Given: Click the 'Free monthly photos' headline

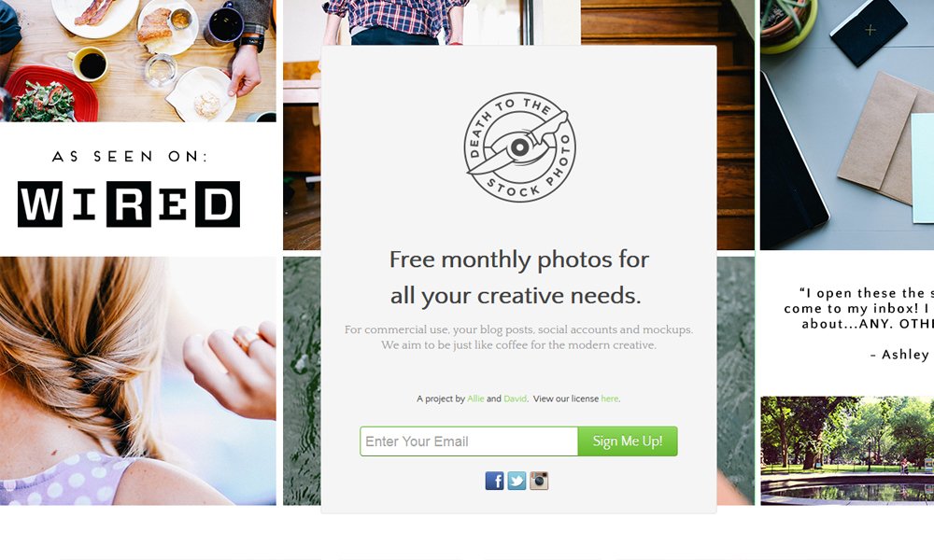Looking at the screenshot, I should [x=518, y=277].
